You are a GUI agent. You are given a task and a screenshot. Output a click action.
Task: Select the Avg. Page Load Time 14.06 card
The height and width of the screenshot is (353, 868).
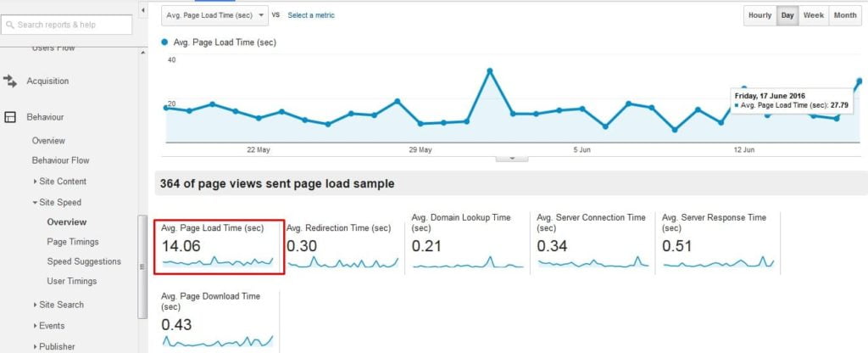click(220, 247)
